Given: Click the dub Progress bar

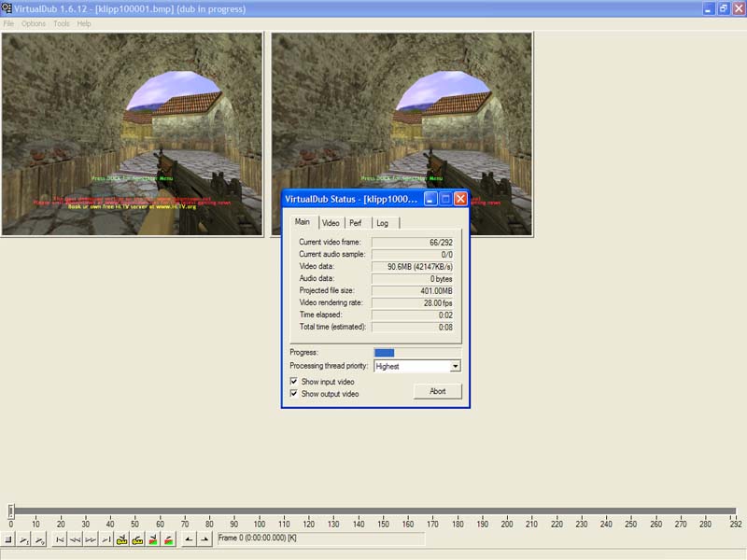Looking at the screenshot, I should point(417,353).
